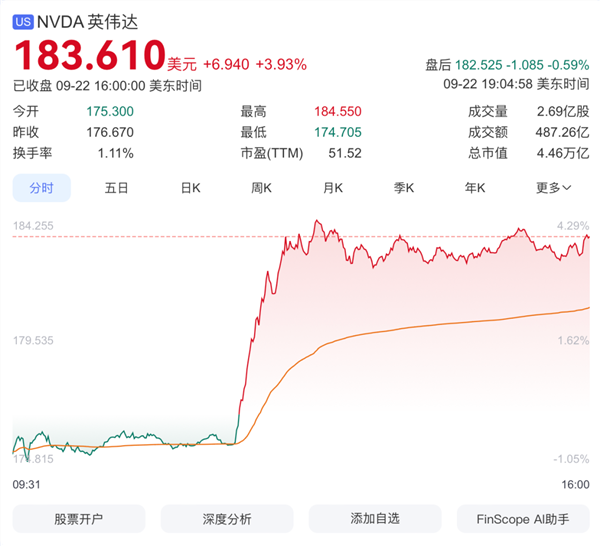Click the 16:00 chart end time

[x=575, y=484]
